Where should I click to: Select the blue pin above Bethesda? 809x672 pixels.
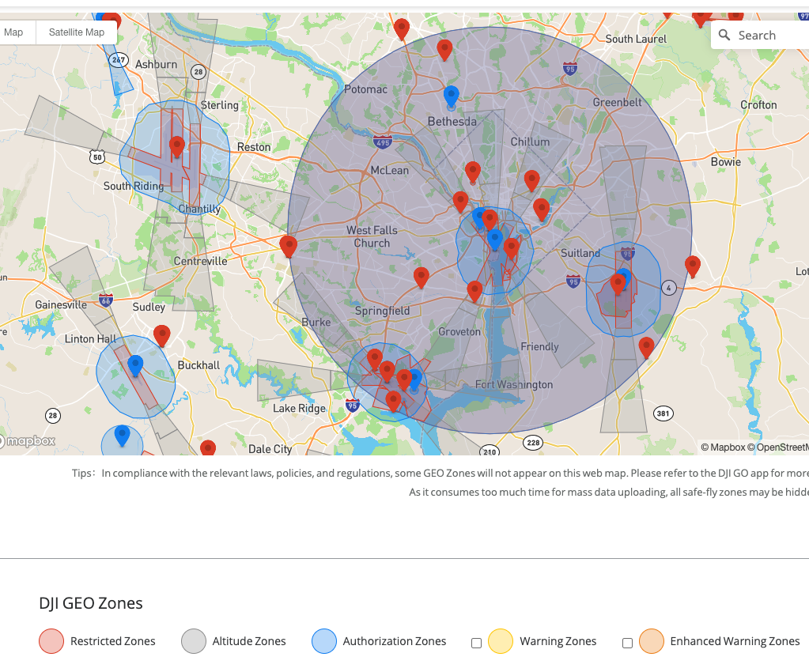coord(452,96)
